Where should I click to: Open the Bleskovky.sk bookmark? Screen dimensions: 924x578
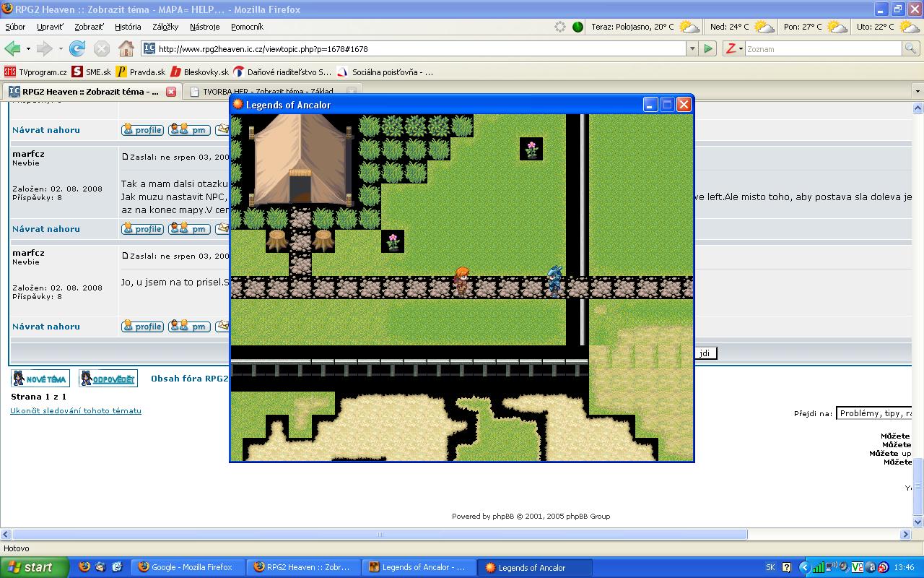200,72
